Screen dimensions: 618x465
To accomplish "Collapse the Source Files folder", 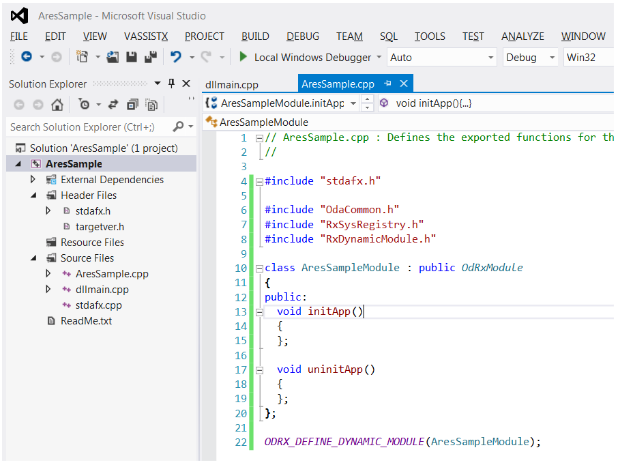I will 34,258.
